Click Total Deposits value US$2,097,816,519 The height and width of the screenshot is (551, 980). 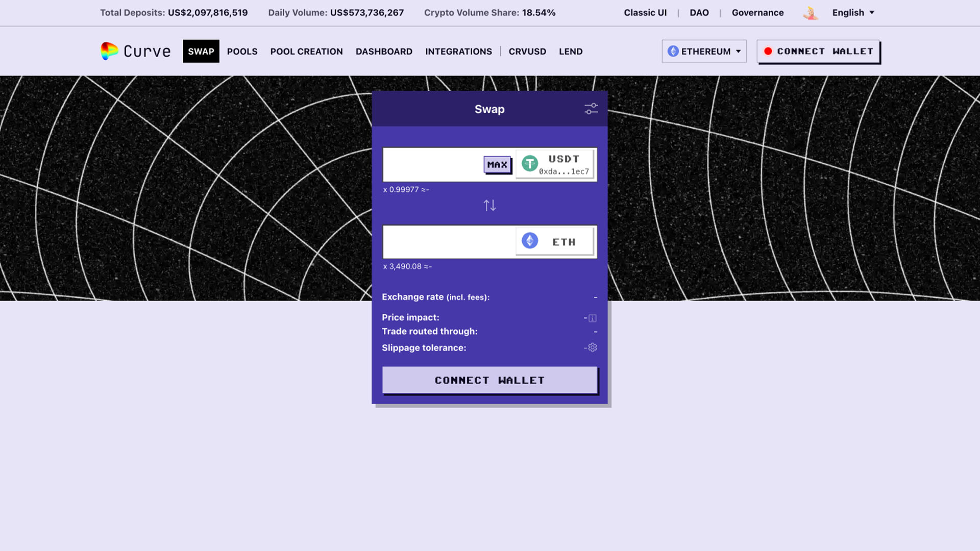click(208, 13)
